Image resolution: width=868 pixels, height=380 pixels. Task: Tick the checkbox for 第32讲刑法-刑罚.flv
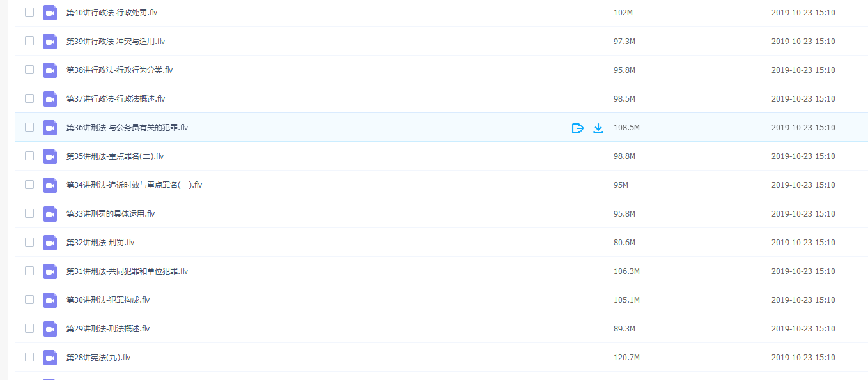point(29,242)
